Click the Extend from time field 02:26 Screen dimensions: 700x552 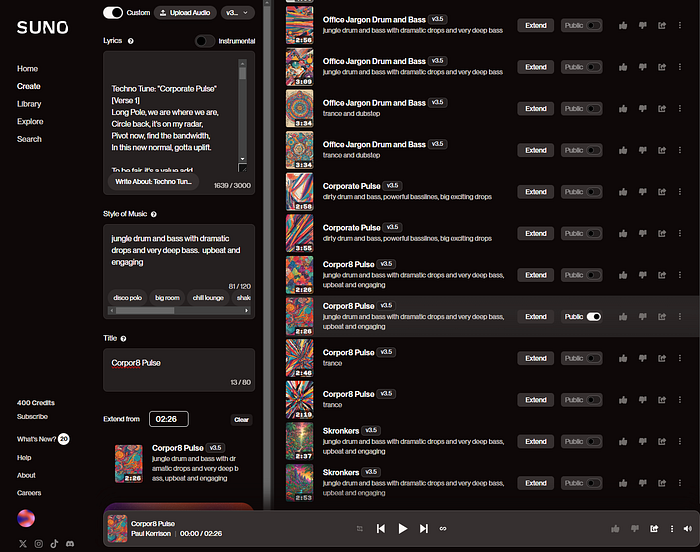[x=169, y=419]
